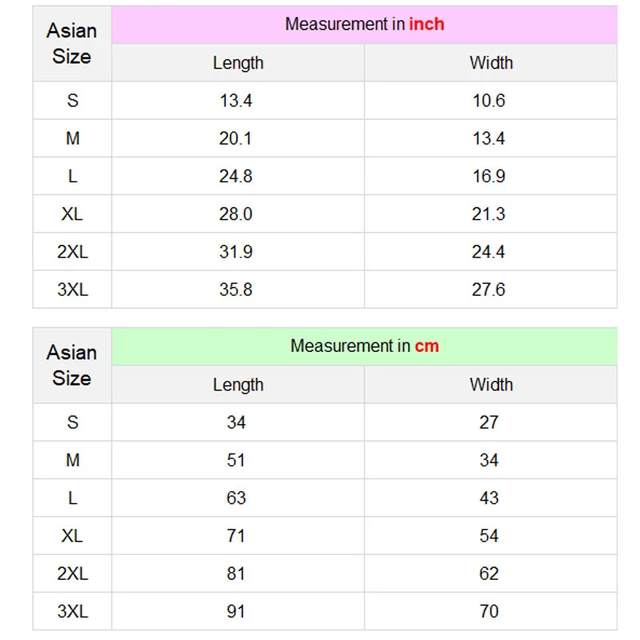Viewport: 640px width, 640px height.
Task: Click length value 63 for size L
Action: 236,498
